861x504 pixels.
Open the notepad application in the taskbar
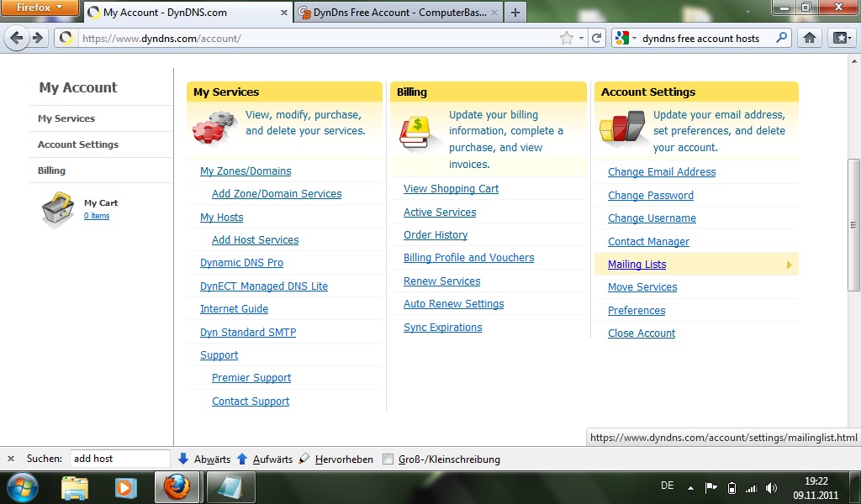(230, 487)
